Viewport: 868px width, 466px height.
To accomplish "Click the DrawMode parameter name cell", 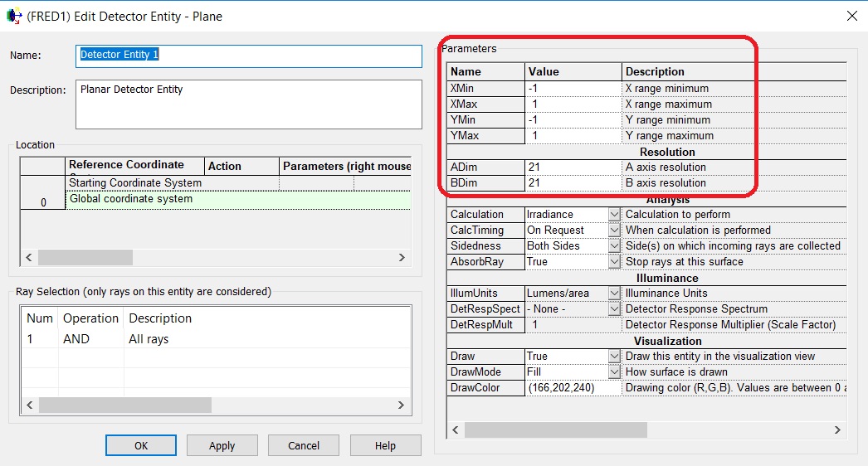I will 485,372.
